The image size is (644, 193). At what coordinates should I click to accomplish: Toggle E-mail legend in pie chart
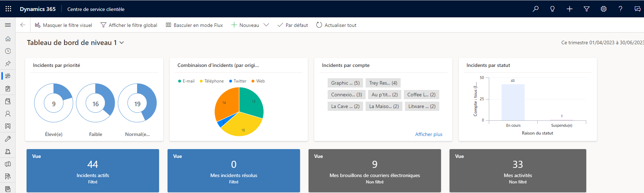tap(186, 81)
